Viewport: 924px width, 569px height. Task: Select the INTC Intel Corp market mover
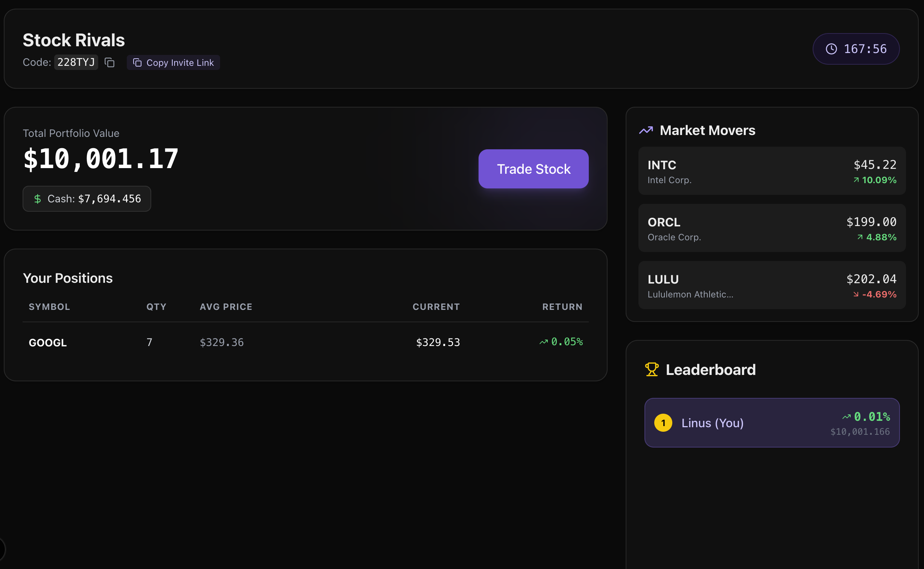772,171
